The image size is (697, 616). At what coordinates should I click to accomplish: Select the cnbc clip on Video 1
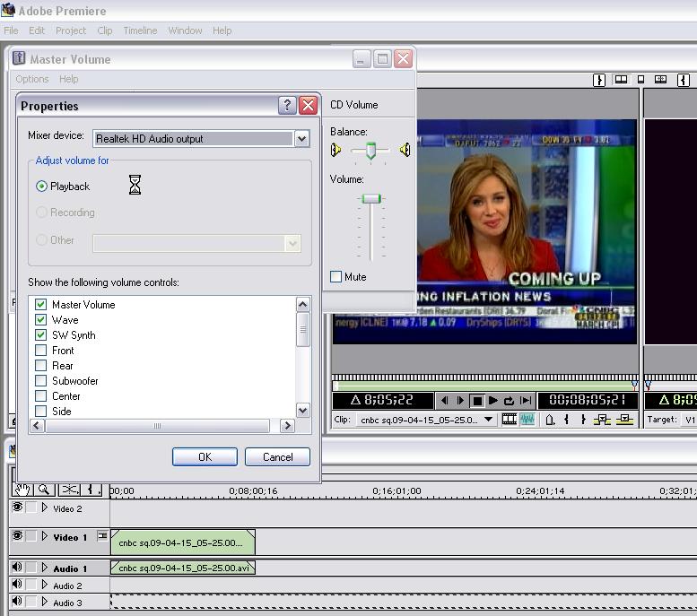183,542
